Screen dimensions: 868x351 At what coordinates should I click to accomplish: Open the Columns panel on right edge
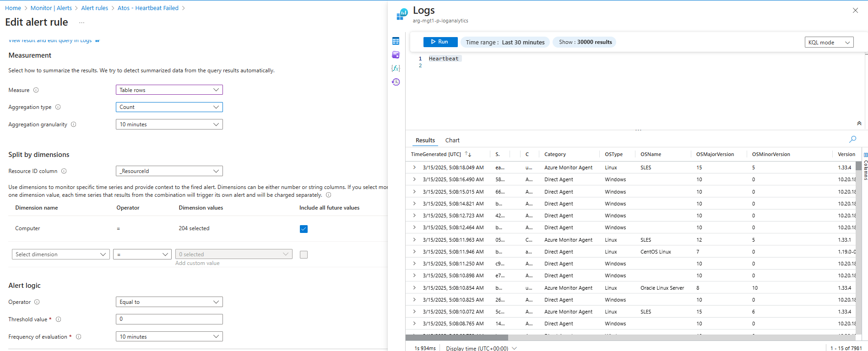point(865,167)
